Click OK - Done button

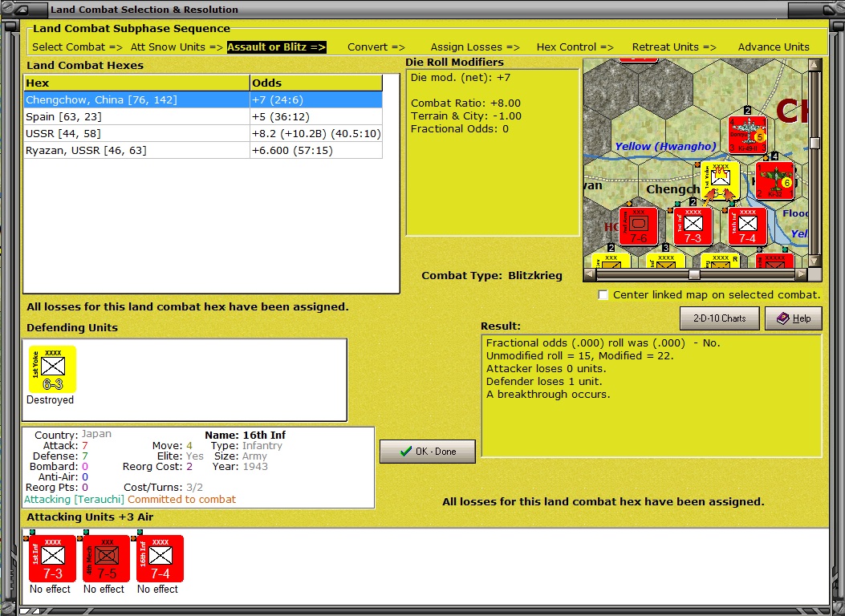point(428,452)
